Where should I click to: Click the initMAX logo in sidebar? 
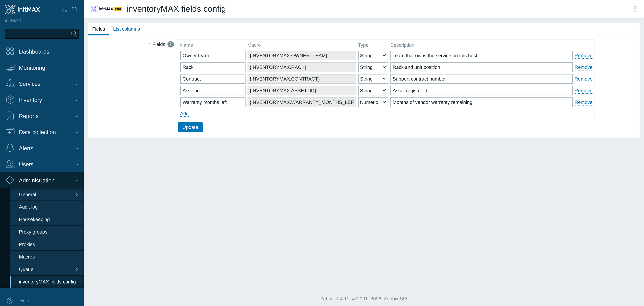click(23, 9)
